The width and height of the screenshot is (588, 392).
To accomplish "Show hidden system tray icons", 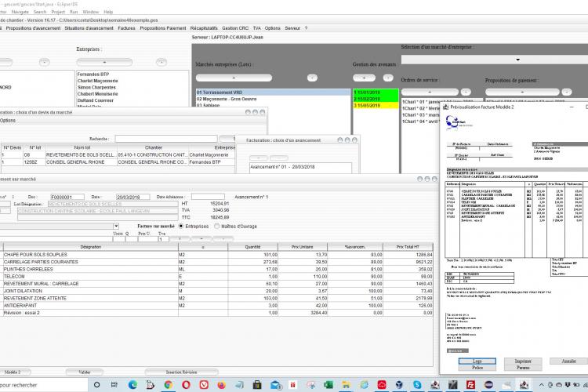I will (x=541, y=385).
